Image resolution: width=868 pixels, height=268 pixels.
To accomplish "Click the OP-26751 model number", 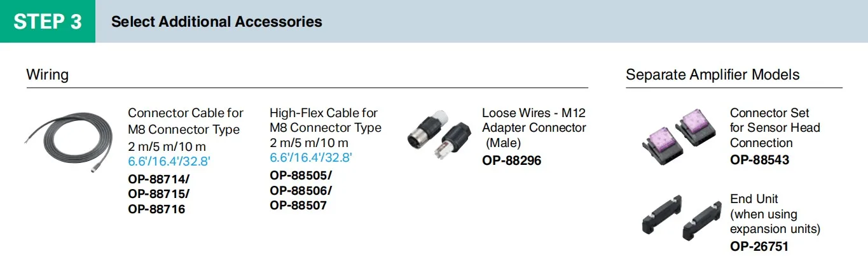I will click(759, 246).
